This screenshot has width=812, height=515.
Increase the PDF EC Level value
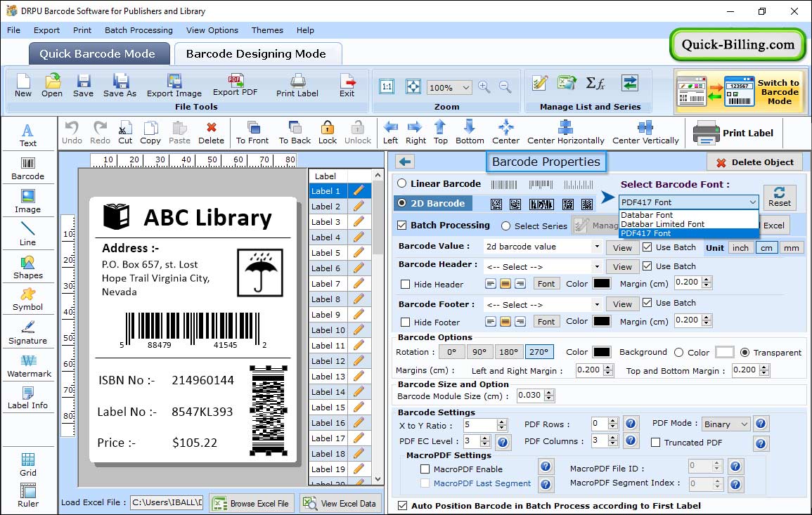pos(484,438)
